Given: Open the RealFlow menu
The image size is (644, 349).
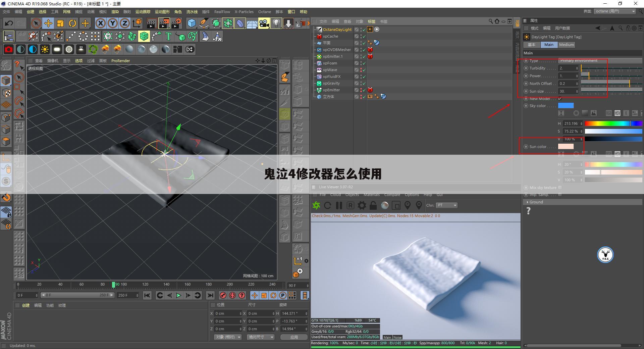Looking at the screenshot, I should 222,12.
